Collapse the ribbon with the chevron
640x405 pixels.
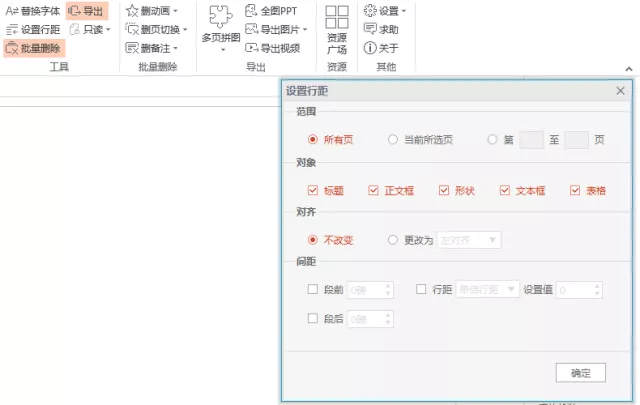coord(629,69)
